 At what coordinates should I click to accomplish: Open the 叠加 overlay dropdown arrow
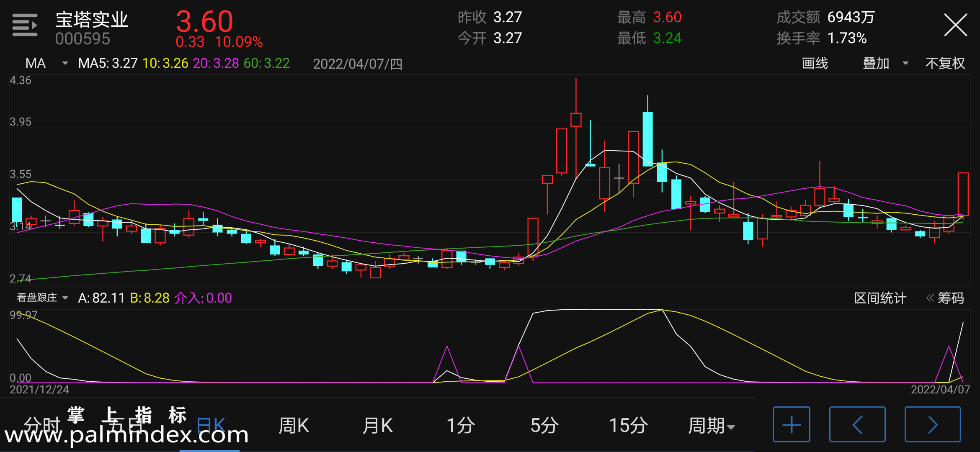tap(905, 63)
